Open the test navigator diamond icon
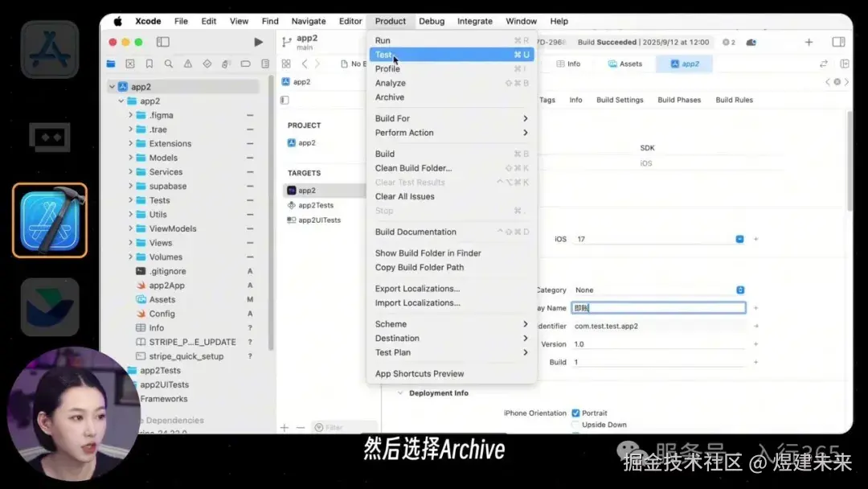The width and height of the screenshot is (868, 489). (x=207, y=64)
